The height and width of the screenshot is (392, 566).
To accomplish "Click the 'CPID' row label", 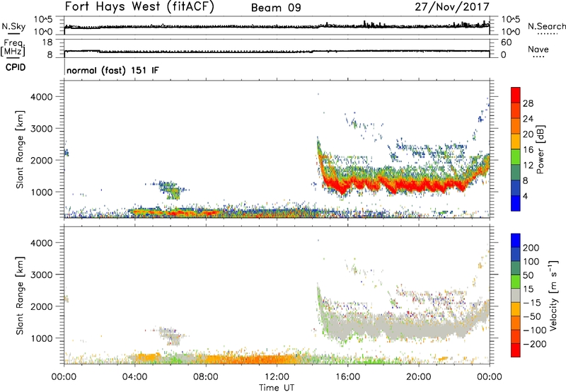I will coord(15,67).
